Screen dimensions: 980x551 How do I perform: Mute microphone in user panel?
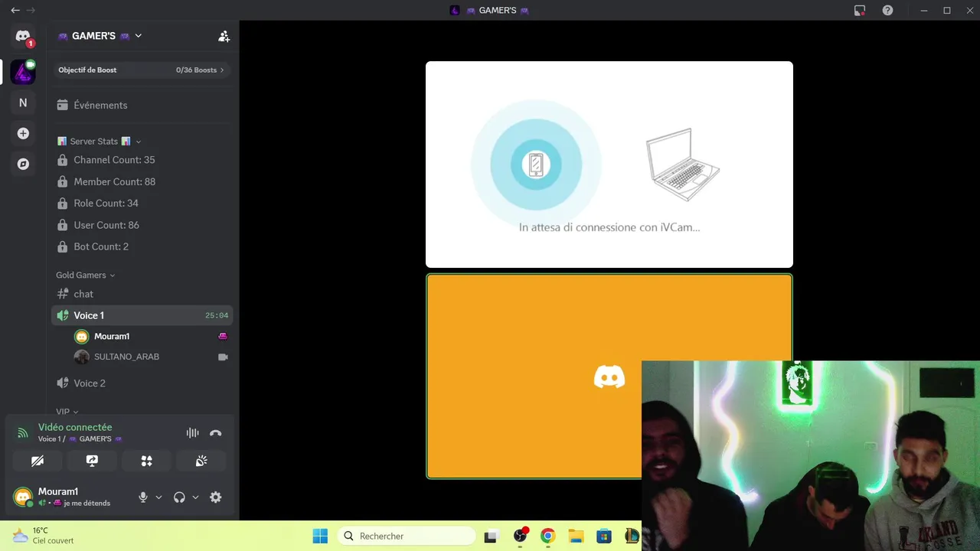142,497
